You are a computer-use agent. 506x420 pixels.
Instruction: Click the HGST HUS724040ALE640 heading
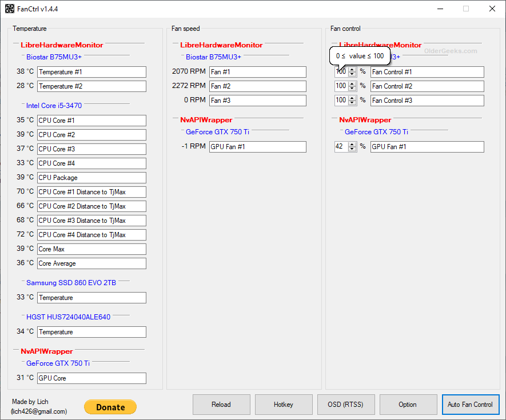(x=68, y=317)
